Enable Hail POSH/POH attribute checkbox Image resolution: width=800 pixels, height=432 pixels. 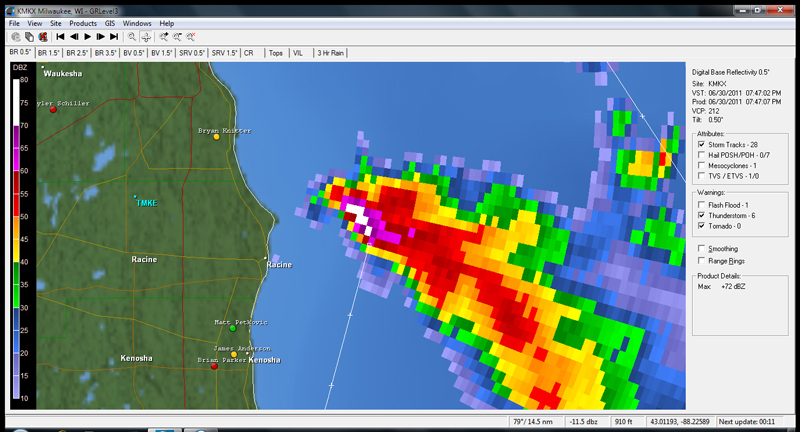pos(702,155)
